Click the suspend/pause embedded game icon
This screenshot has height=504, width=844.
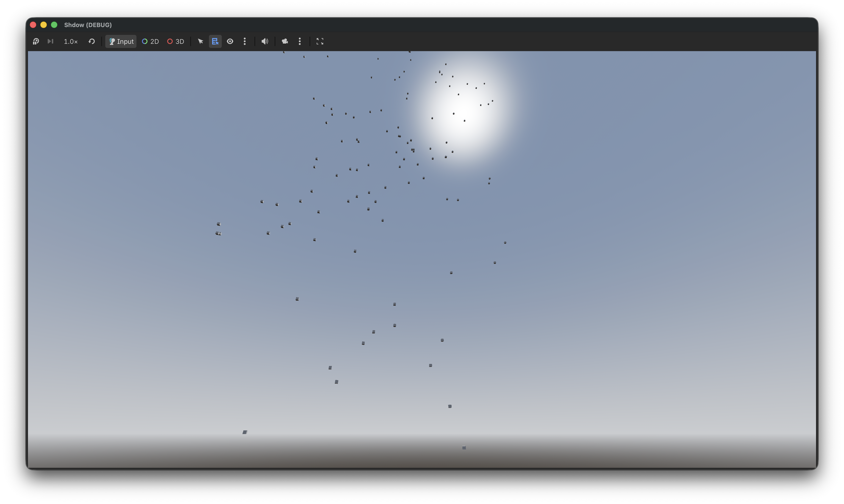click(x=36, y=42)
